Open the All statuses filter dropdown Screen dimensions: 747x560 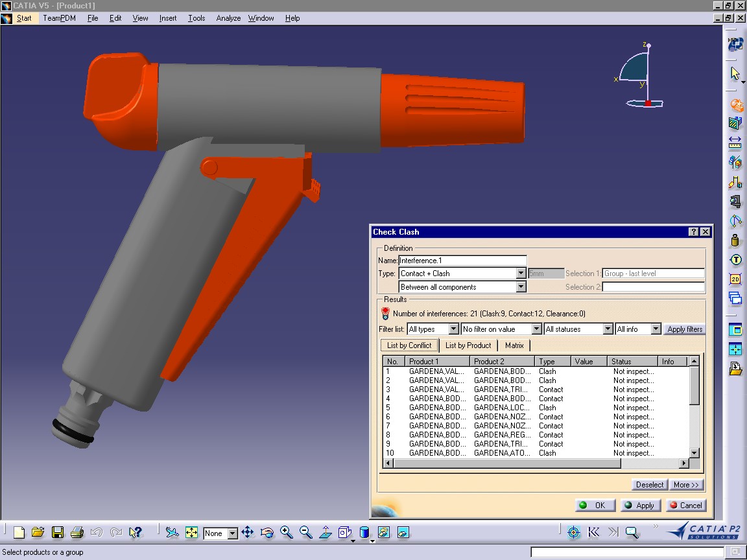(x=608, y=329)
